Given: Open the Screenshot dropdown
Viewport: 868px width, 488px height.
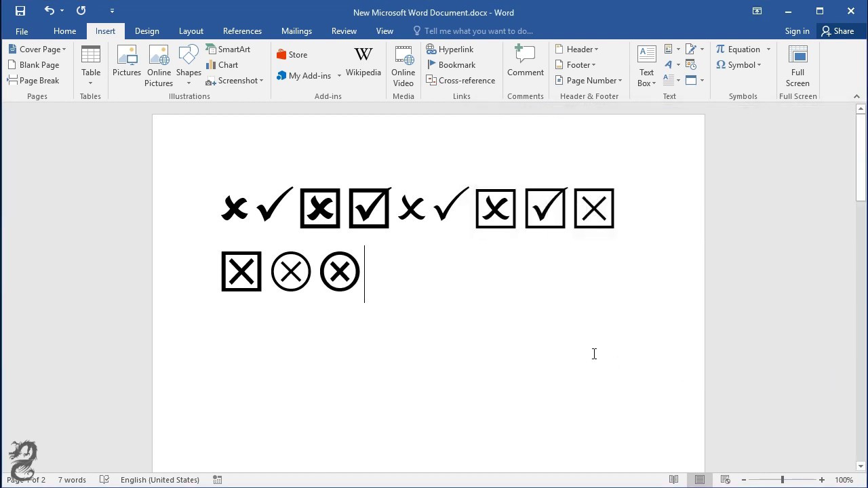Looking at the screenshot, I should pyautogui.click(x=235, y=81).
